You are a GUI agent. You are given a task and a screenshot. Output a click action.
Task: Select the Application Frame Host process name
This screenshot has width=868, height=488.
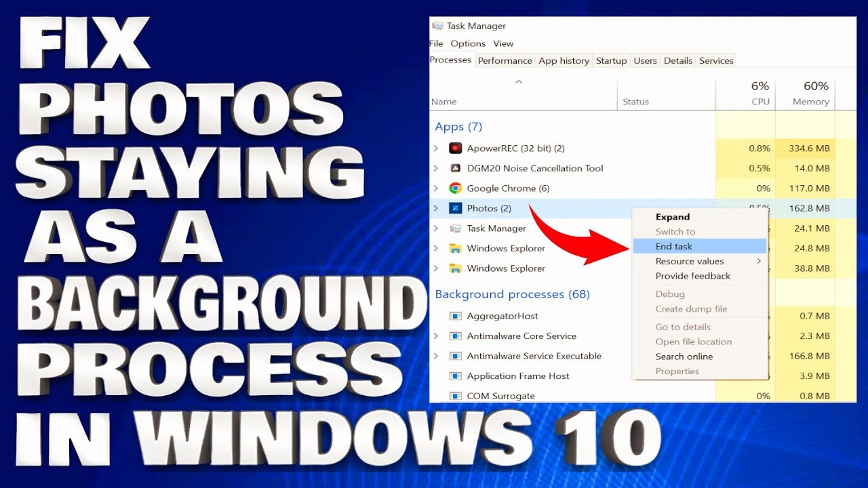tap(518, 376)
